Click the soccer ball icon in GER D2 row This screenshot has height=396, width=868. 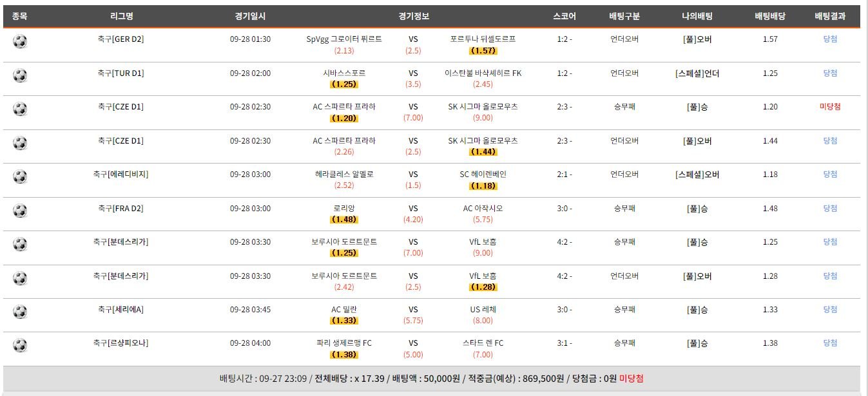click(x=20, y=42)
